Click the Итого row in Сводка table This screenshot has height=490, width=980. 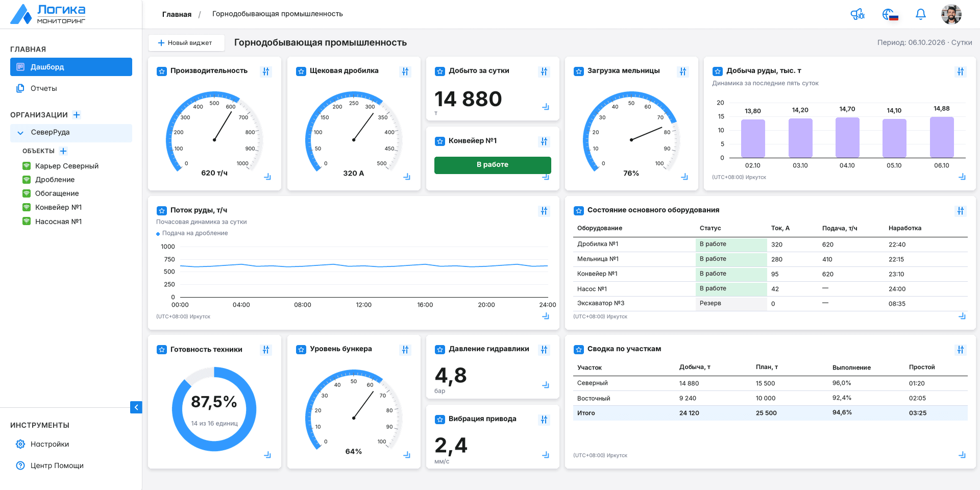(770, 413)
